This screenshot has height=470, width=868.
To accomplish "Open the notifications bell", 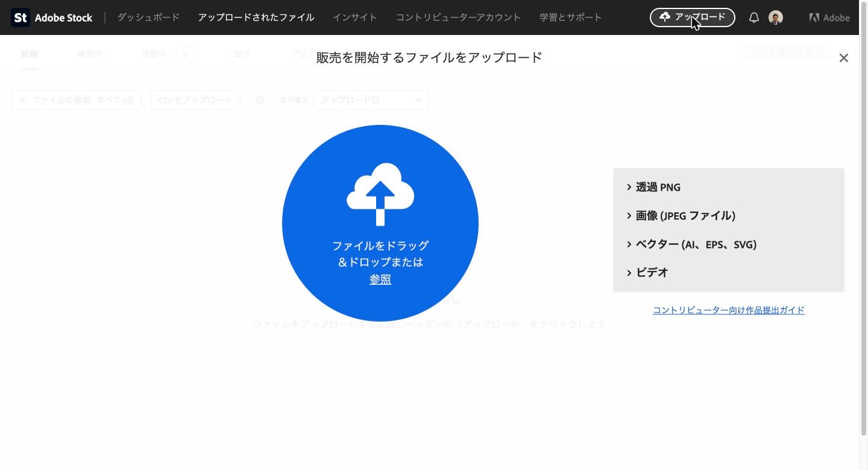I will coord(753,17).
